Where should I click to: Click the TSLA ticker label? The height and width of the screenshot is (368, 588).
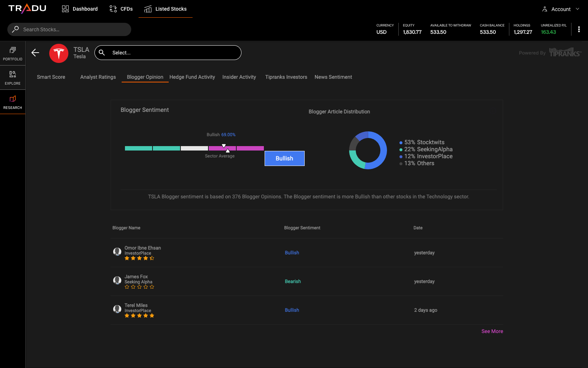(x=81, y=50)
